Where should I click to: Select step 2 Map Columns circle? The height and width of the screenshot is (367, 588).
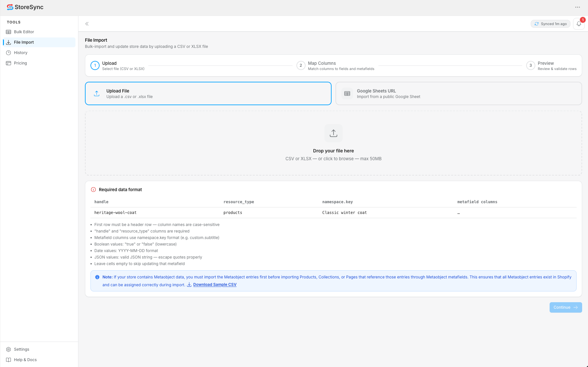point(301,65)
